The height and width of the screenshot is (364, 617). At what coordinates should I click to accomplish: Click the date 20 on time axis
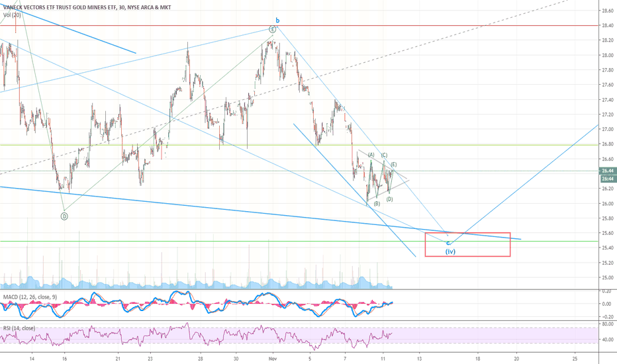(516, 359)
